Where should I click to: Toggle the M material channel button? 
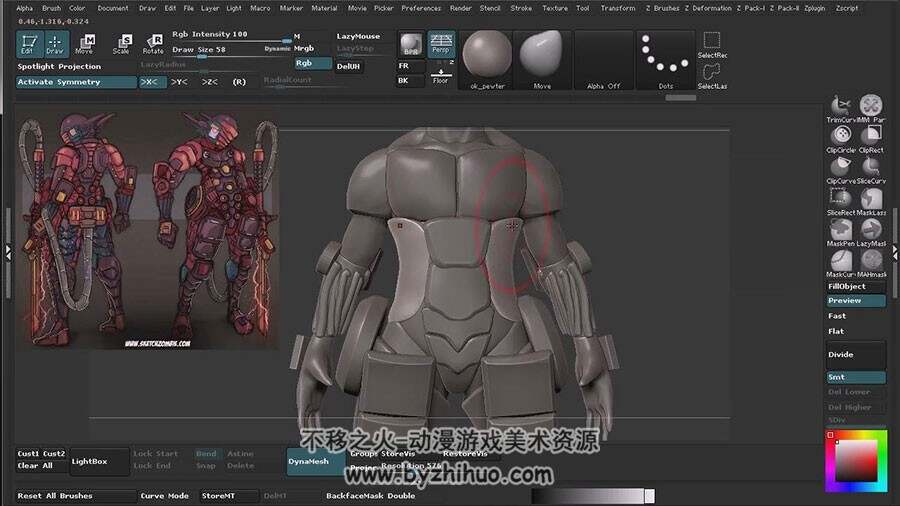[x=297, y=36]
